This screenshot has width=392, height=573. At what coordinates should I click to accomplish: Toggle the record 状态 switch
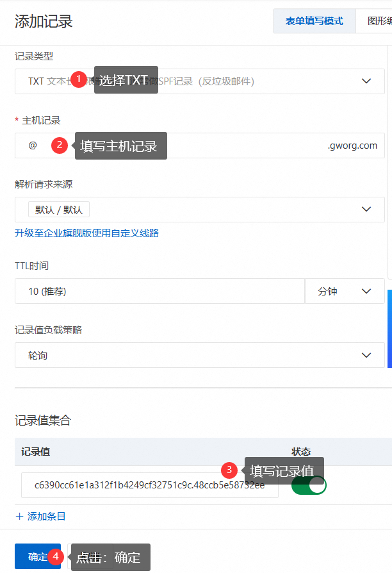309,485
